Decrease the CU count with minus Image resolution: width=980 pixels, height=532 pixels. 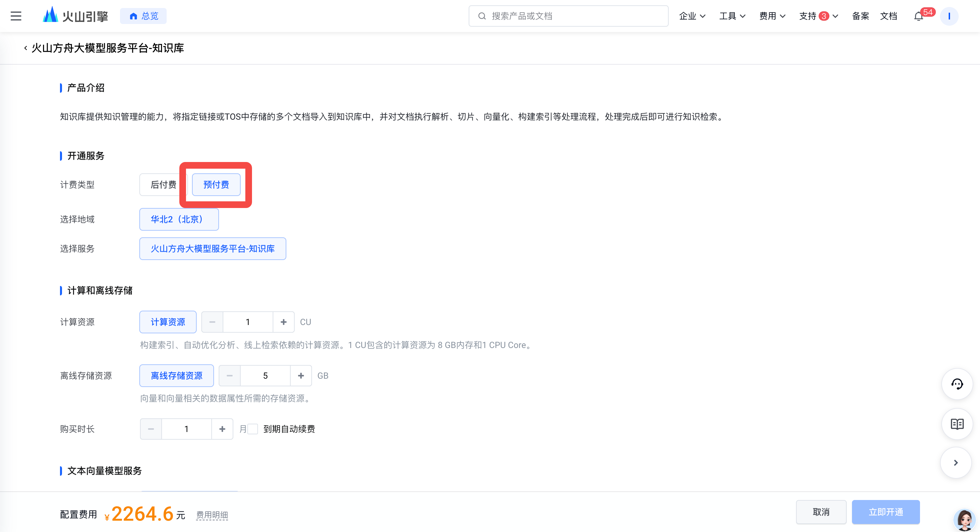[212, 322]
